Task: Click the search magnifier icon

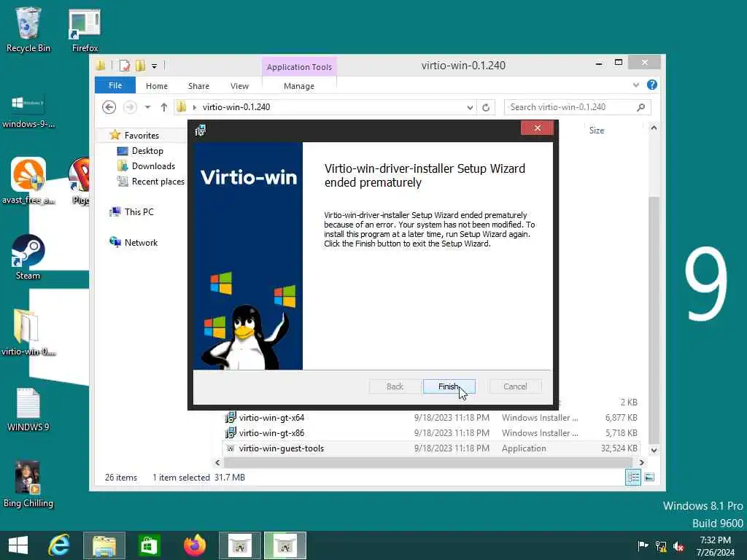Action: pos(640,107)
